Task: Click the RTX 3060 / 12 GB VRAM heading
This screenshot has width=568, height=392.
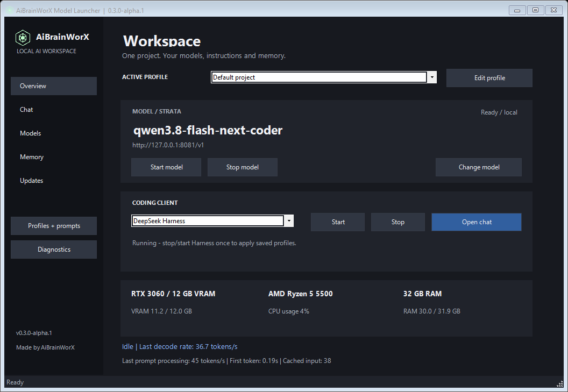Action: tap(173, 294)
